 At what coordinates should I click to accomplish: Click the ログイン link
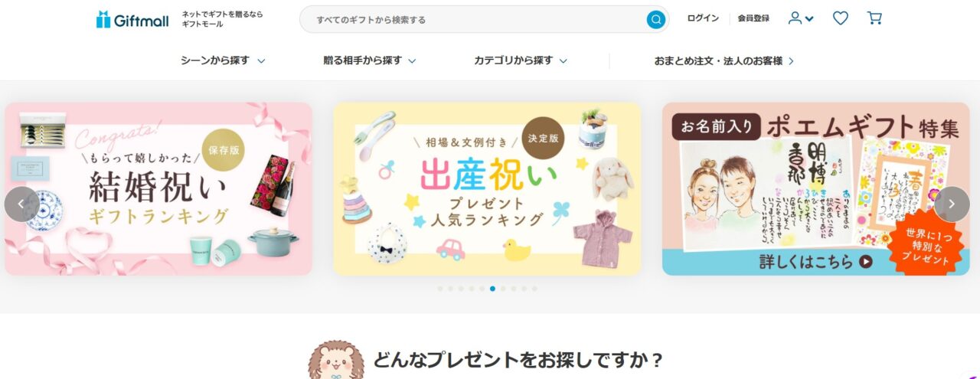(703, 18)
